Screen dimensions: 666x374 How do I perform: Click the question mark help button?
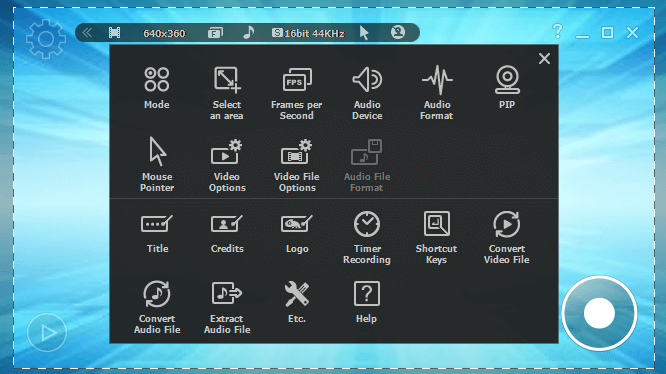tap(557, 31)
